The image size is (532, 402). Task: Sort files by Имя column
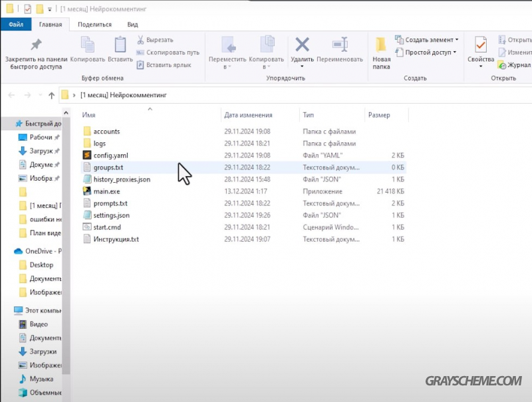point(88,115)
